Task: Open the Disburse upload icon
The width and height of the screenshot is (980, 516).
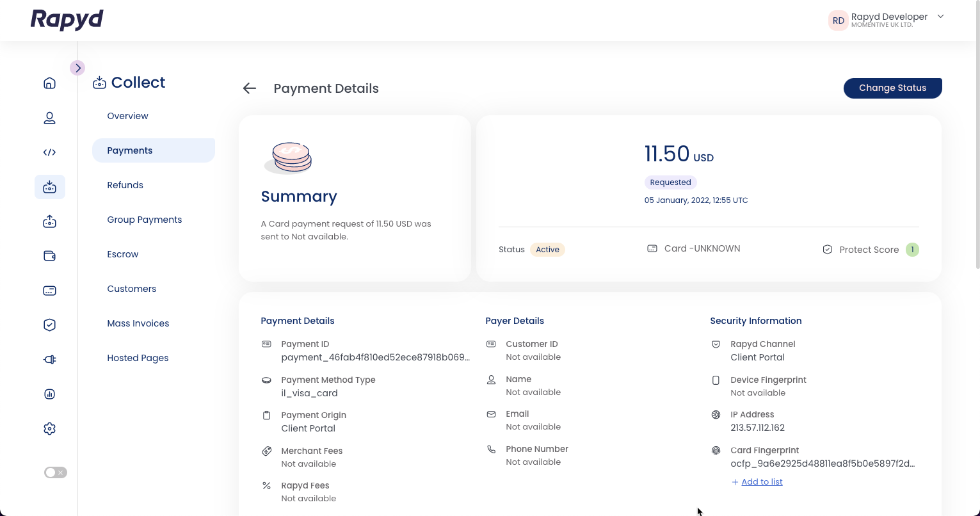Action: pos(49,222)
